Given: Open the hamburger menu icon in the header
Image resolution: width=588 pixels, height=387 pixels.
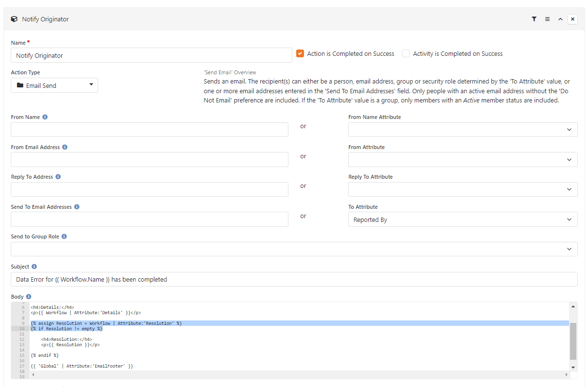Looking at the screenshot, I should (x=547, y=18).
